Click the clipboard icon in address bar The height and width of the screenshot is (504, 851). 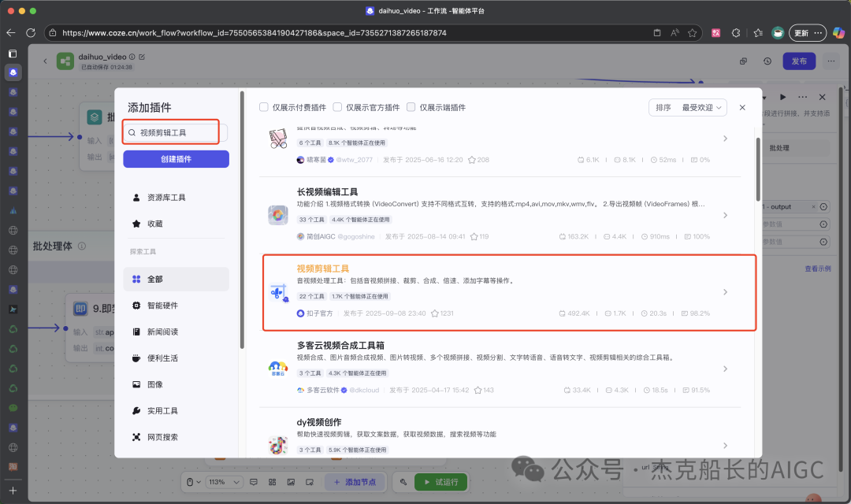(656, 32)
